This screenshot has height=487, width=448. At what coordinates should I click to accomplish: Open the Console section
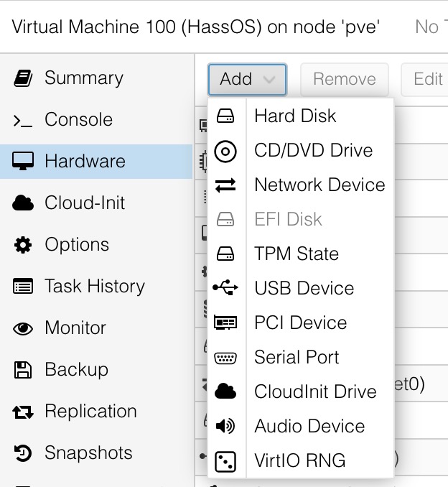[96, 120]
